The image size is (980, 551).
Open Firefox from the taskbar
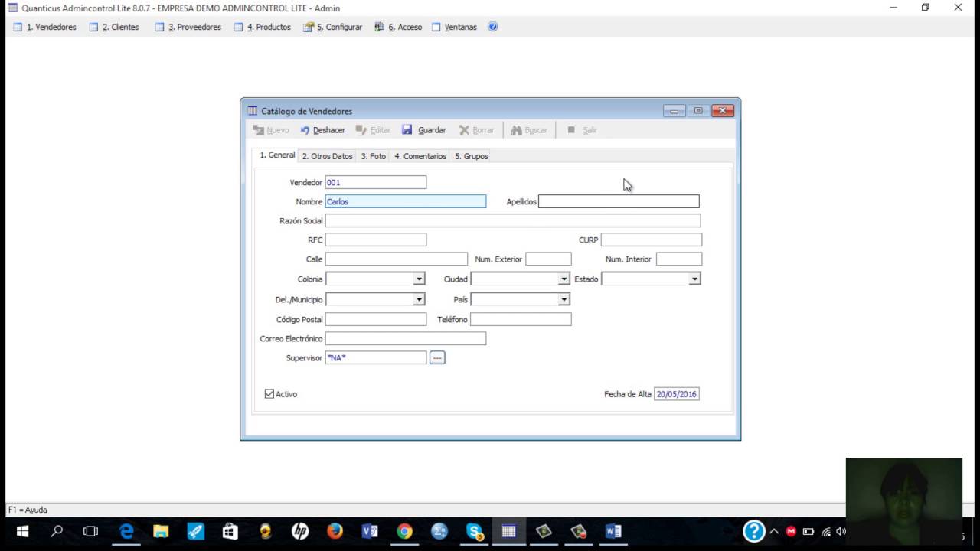[335, 531]
